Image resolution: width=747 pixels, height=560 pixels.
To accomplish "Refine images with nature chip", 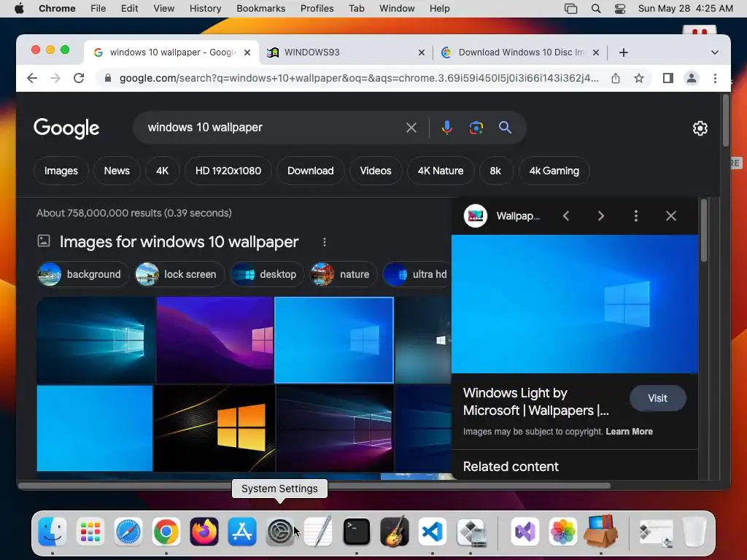I will tap(343, 274).
